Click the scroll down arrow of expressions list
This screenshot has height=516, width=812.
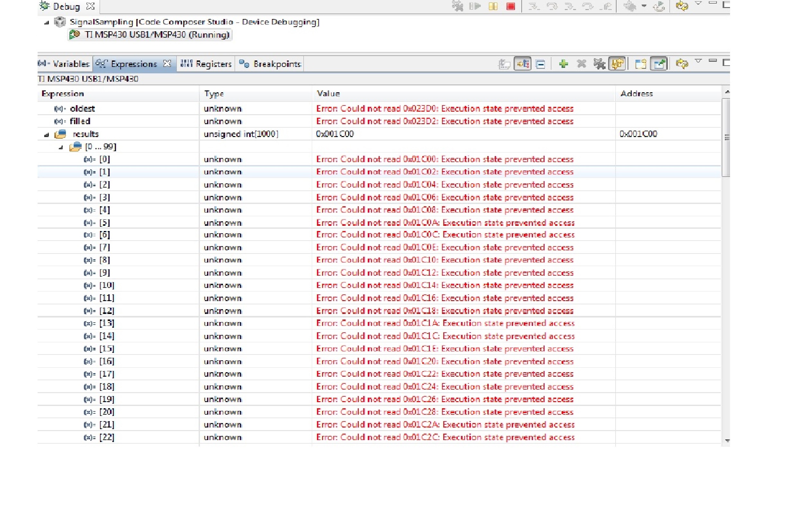click(727, 440)
